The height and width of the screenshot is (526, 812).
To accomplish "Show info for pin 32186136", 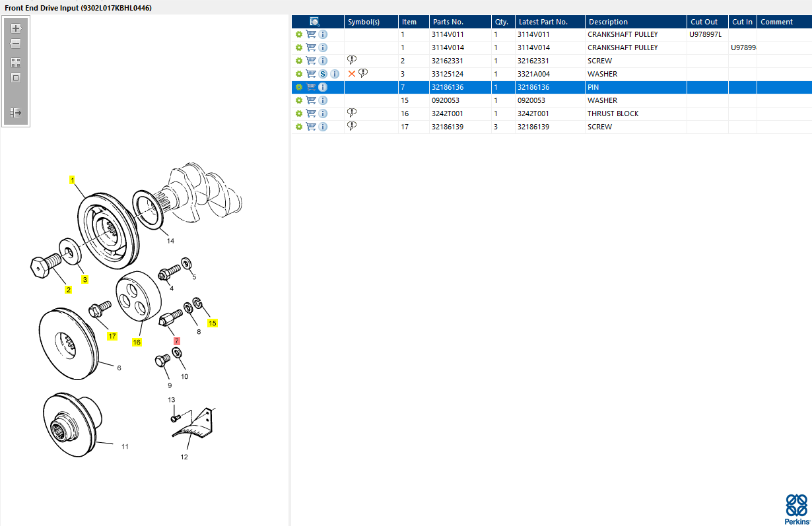I will pos(323,87).
